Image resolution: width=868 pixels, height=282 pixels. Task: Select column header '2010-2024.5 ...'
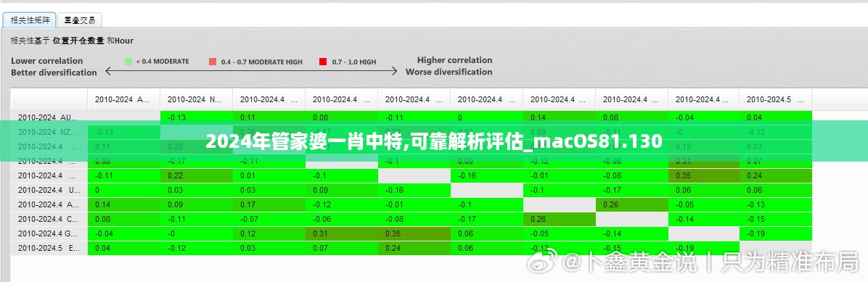[x=776, y=99]
